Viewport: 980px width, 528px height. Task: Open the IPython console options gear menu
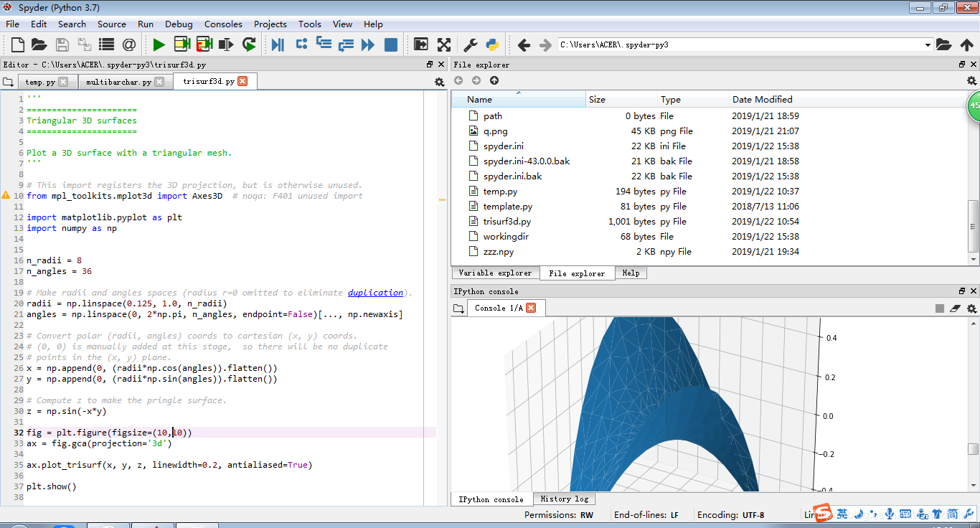tap(971, 308)
